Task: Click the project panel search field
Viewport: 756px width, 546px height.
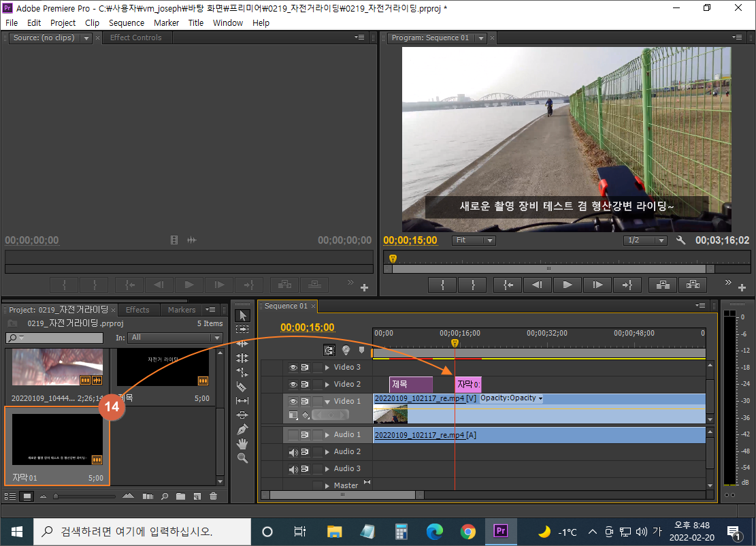Action: click(54, 338)
